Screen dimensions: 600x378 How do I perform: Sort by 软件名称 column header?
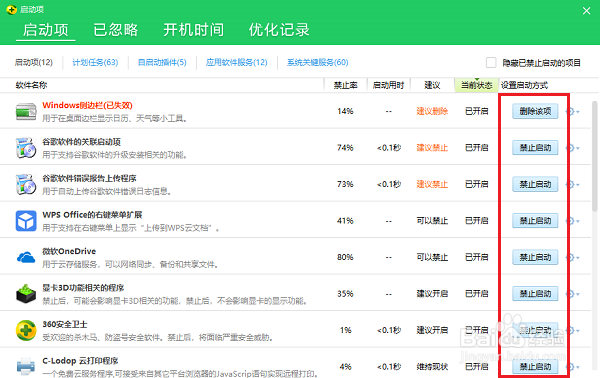click(x=31, y=85)
